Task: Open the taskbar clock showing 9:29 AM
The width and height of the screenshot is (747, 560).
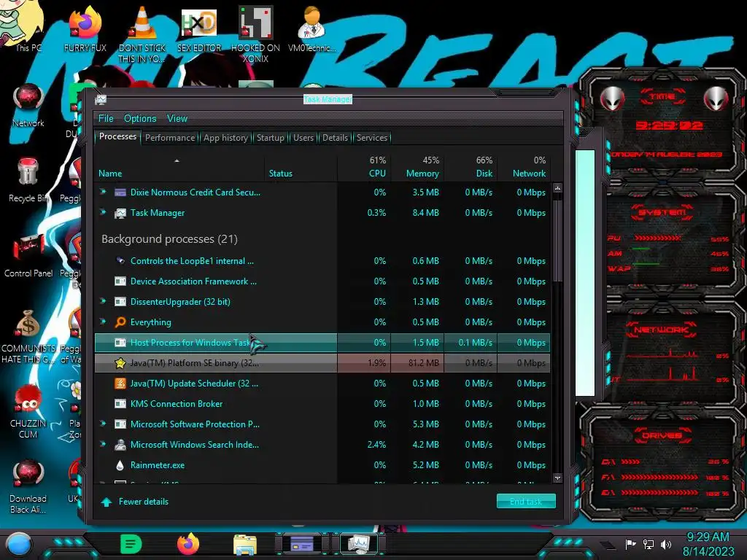Action: [x=708, y=544]
